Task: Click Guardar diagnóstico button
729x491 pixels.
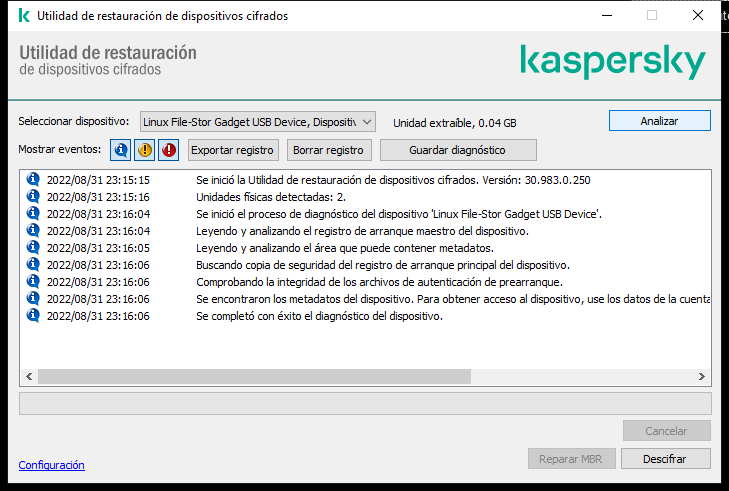Action: click(x=457, y=150)
